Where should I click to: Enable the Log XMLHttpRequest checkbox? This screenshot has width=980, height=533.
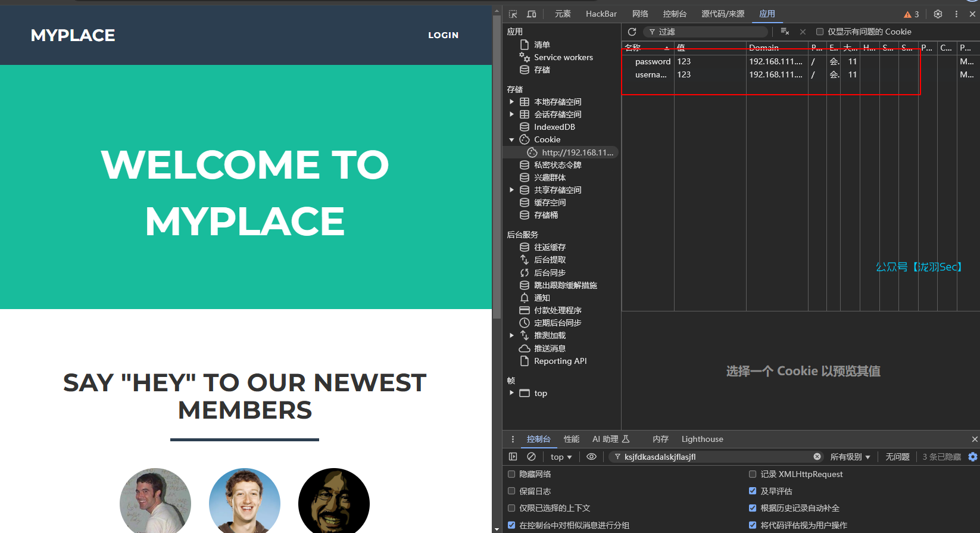pyautogui.click(x=753, y=474)
